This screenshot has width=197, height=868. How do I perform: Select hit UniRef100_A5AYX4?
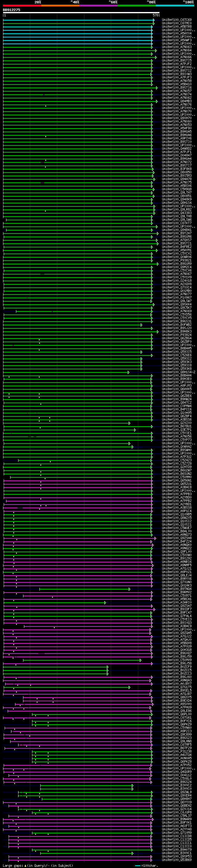pyautogui.click(x=177, y=33)
